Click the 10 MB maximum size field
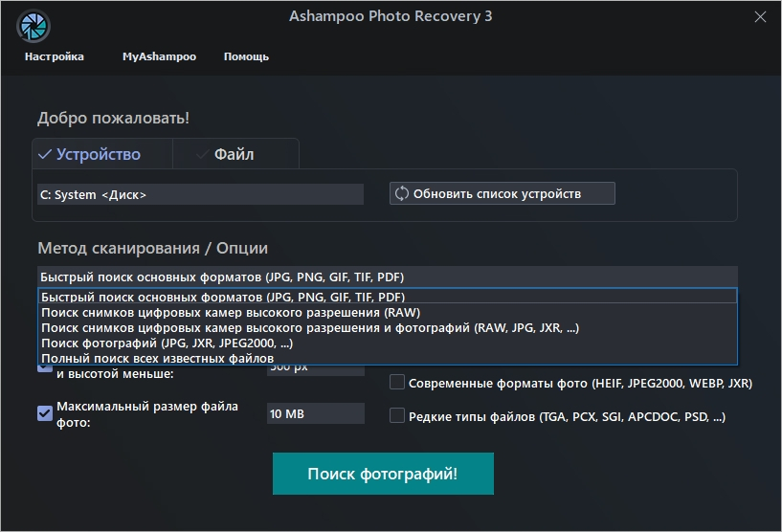Image resolution: width=782 pixels, height=532 pixels. [315, 413]
